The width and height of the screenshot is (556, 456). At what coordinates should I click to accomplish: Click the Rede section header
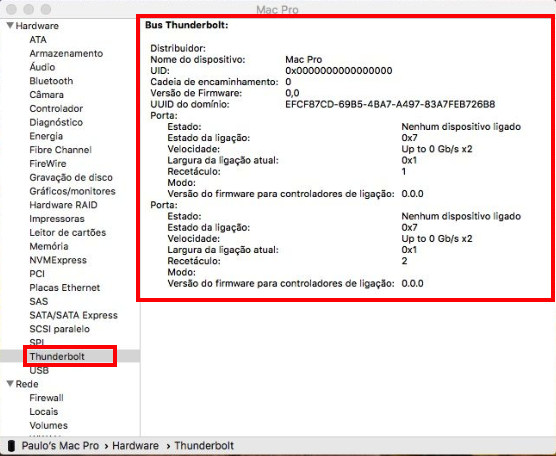(27, 384)
